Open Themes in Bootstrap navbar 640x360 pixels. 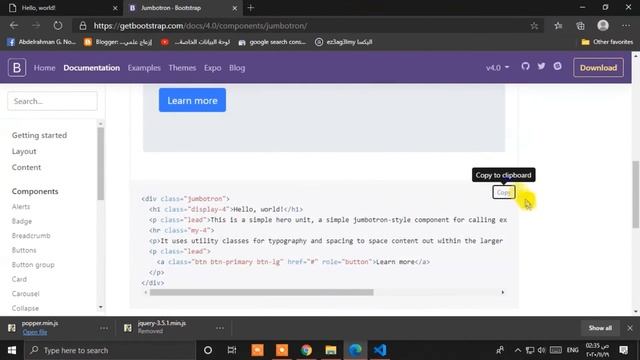[182, 68]
